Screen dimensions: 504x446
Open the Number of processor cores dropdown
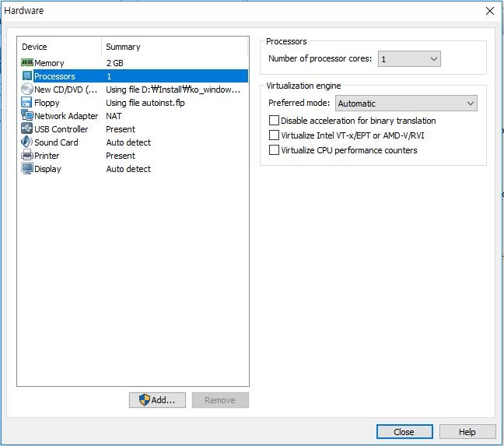pyautogui.click(x=411, y=59)
